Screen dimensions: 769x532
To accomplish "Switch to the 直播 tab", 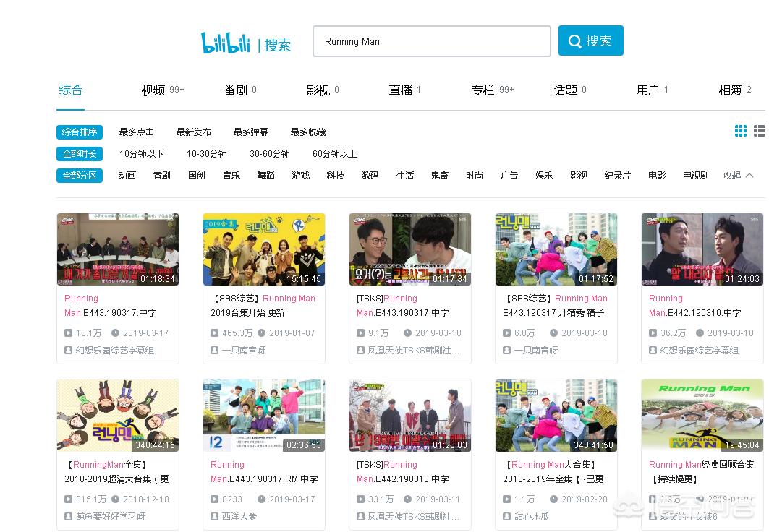I will tap(404, 90).
